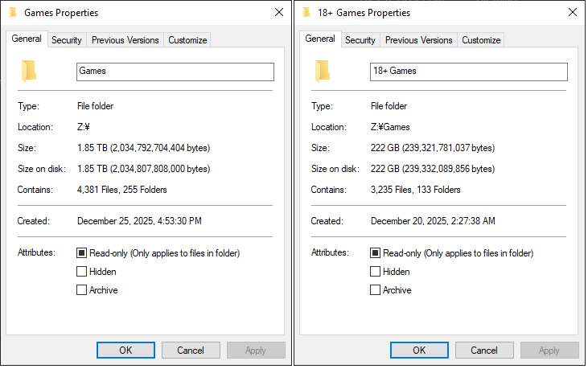Click the 18+ Games Properties title text
The height and width of the screenshot is (369, 588).
tap(364, 13)
